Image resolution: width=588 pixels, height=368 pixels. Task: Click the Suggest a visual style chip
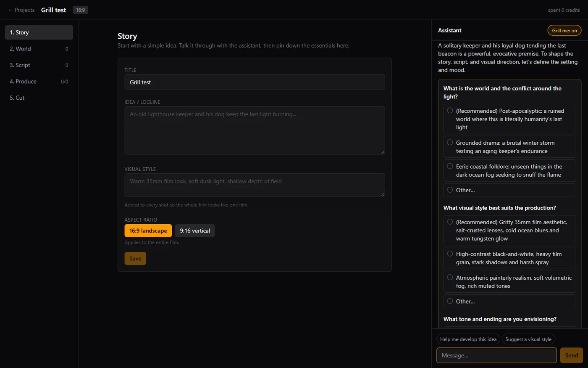528,339
